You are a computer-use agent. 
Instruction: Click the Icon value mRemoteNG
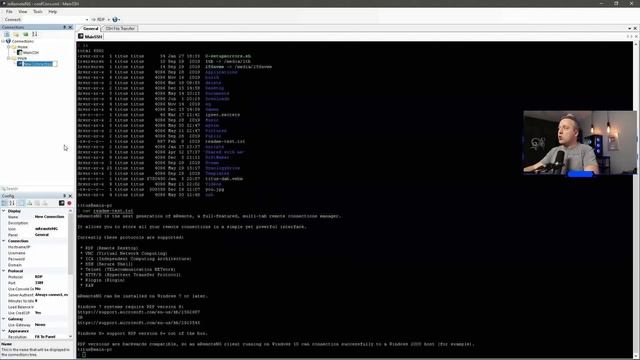point(46,229)
